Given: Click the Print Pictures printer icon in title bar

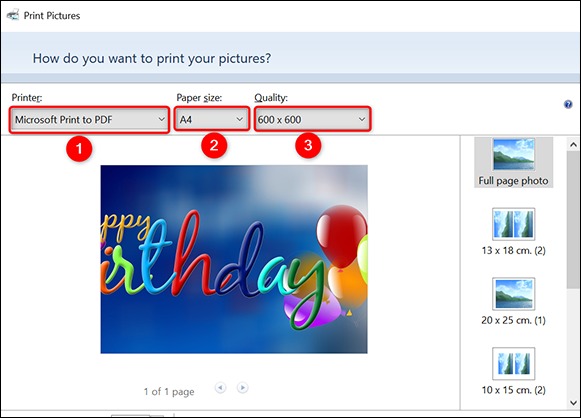Looking at the screenshot, I should [13, 15].
